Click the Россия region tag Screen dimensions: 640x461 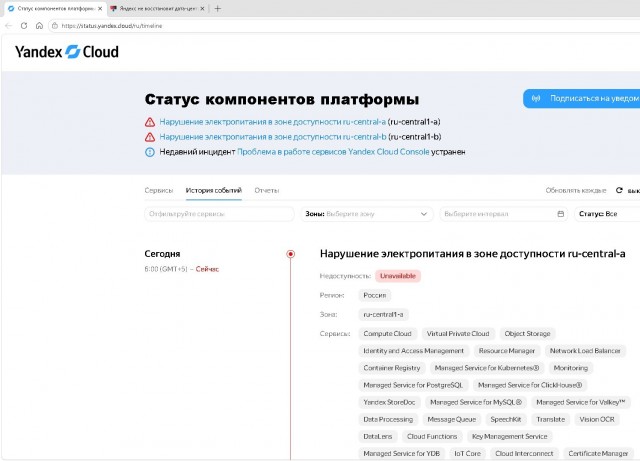coord(375,295)
